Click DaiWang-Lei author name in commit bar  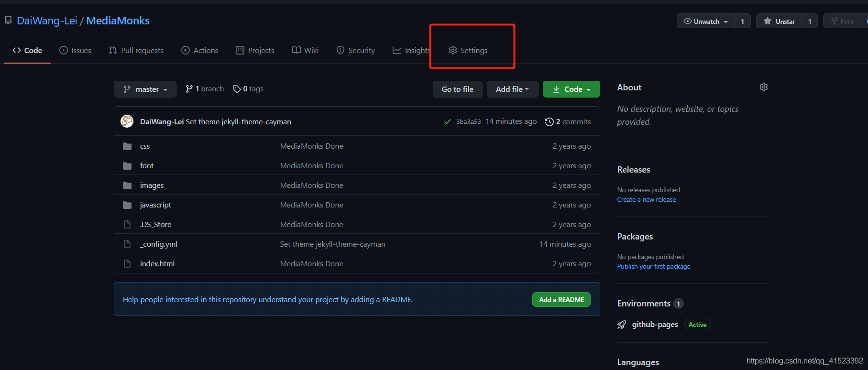coord(162,122)
